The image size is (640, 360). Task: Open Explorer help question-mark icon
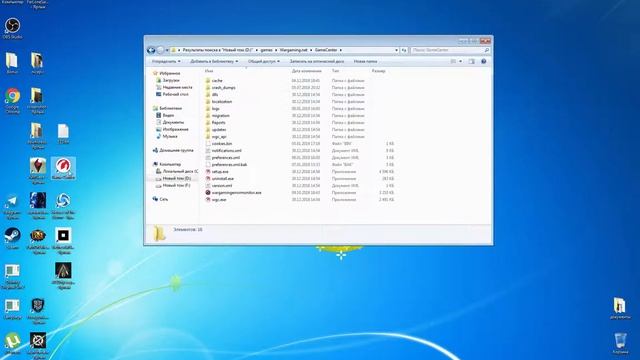(484, 61)
